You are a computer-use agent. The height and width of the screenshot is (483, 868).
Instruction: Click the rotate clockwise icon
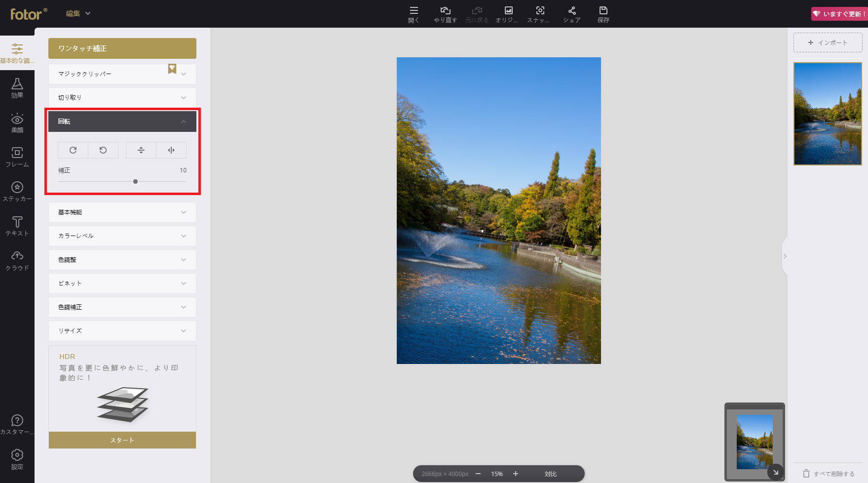[73, 150]
